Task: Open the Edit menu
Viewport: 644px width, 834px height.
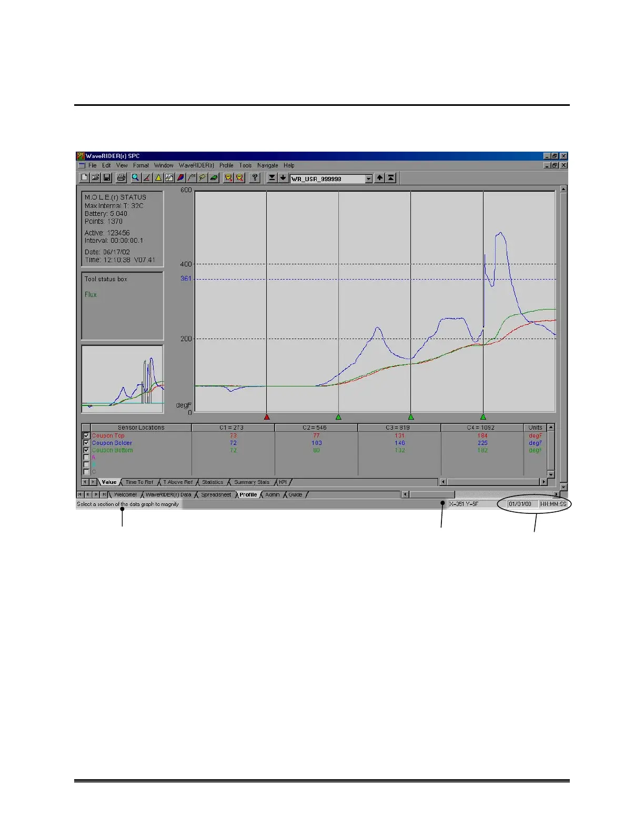Action: (x=106, y=165)
